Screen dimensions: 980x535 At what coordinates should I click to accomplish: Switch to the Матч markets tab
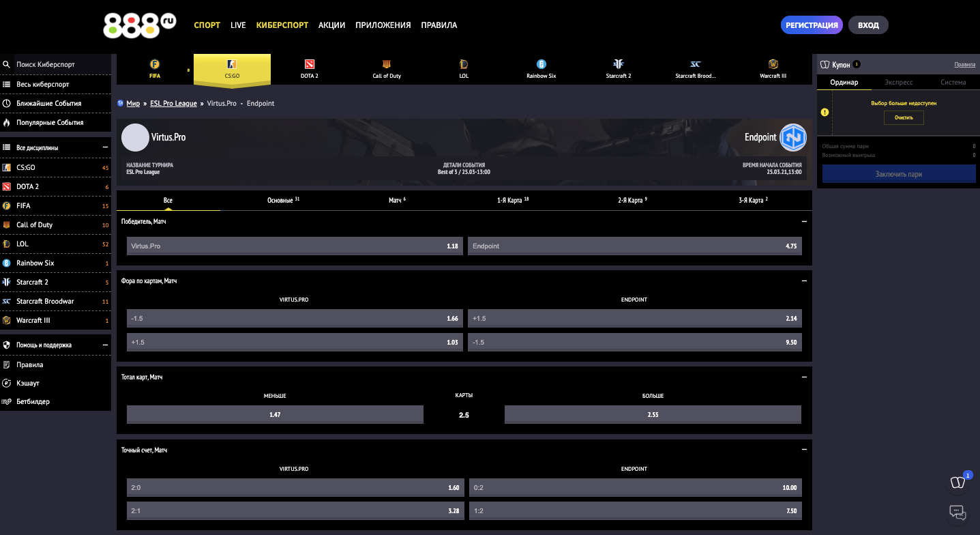(x=397, y=201)
